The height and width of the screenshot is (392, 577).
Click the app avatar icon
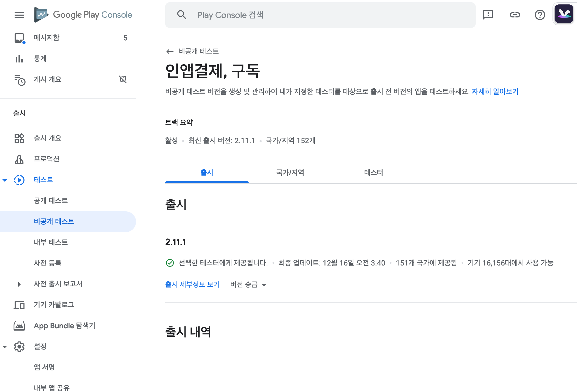point(564,14)
